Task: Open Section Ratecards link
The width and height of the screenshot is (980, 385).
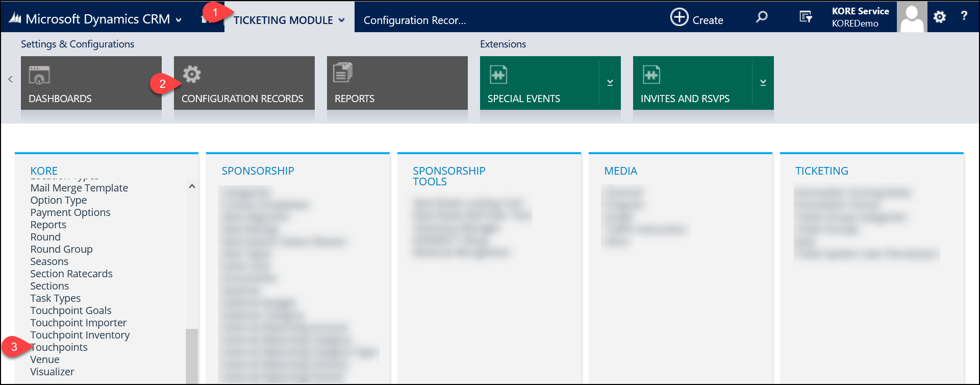Action: point(71,274)
